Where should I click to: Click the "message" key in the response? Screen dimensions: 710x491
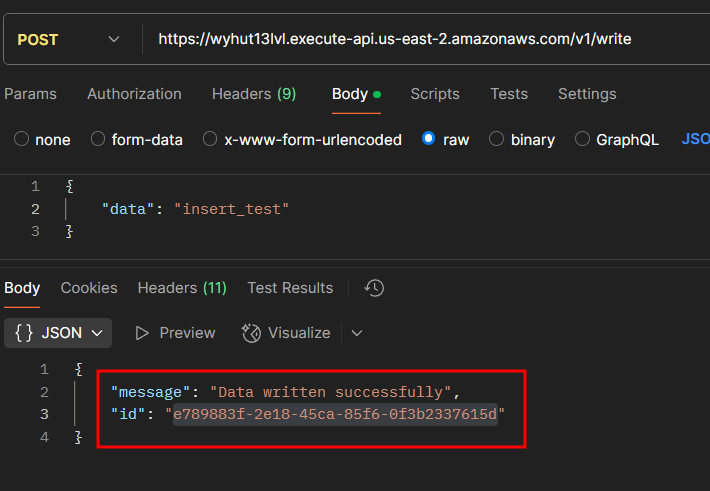(x=150, y=392)
